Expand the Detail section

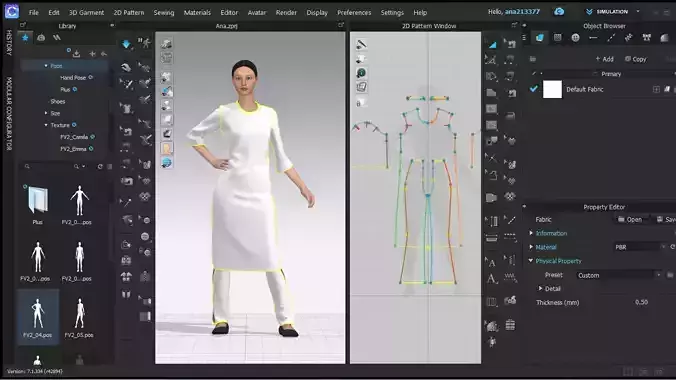[540, 288]
